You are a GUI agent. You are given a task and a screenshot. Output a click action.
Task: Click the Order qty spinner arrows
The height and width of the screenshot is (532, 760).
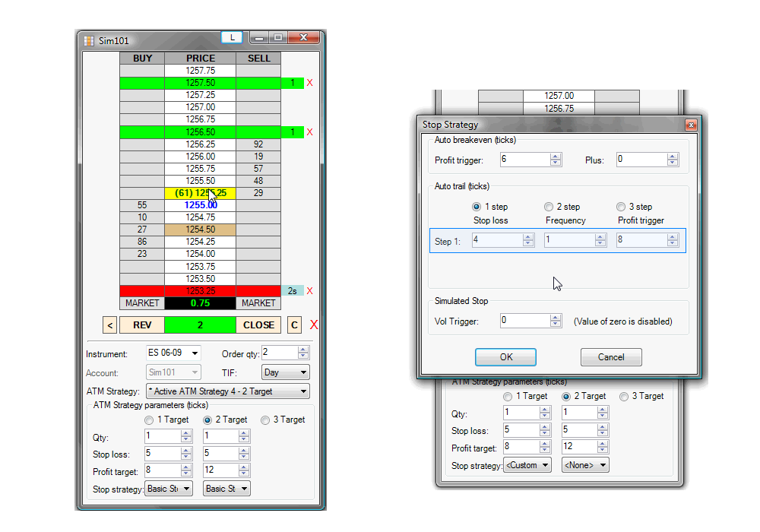tap(303, 353)
